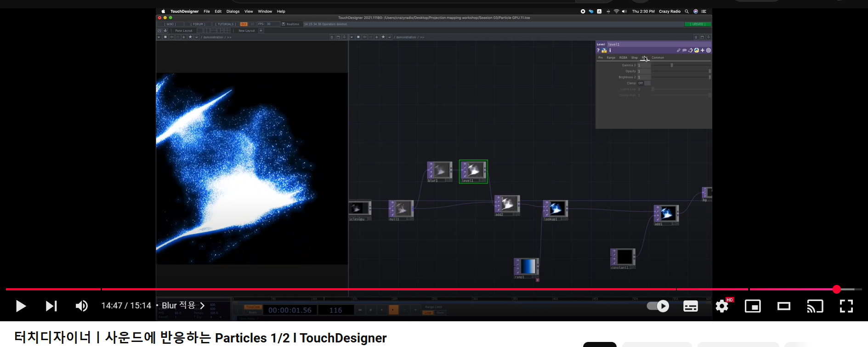Open operator help question mark icon
The width and height of the screenshot is (868, 347).
click(x=598, y=51)
